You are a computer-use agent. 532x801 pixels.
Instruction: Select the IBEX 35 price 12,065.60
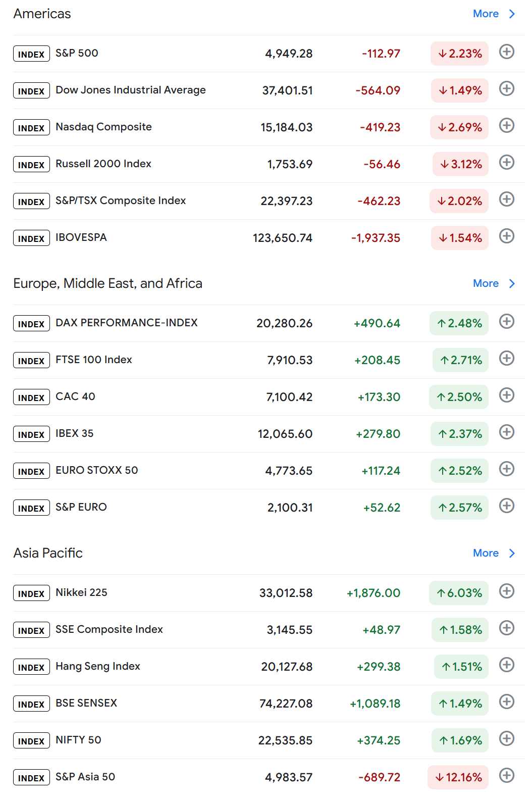pyautogui.click(x=285, y=434)
